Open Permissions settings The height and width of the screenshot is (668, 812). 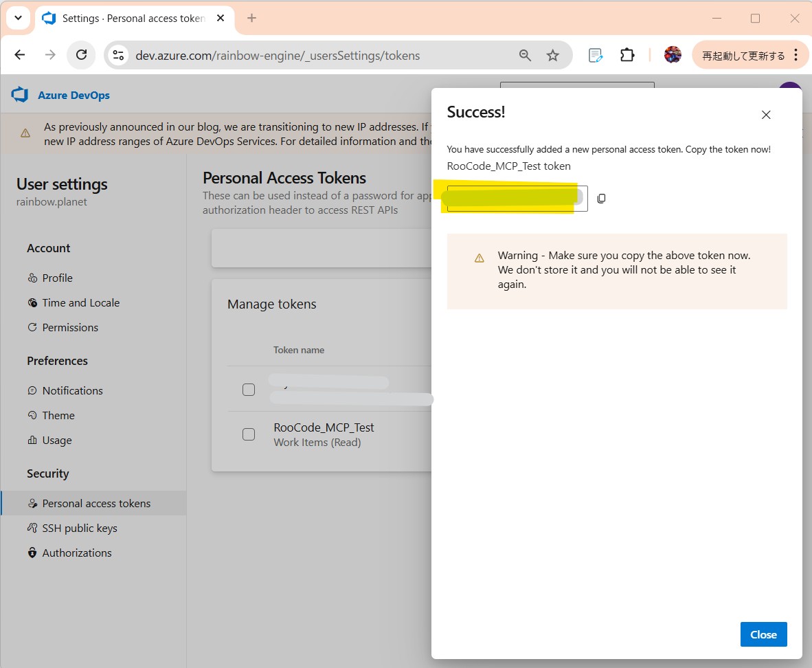pyautogui.click(x=70, y=328)
